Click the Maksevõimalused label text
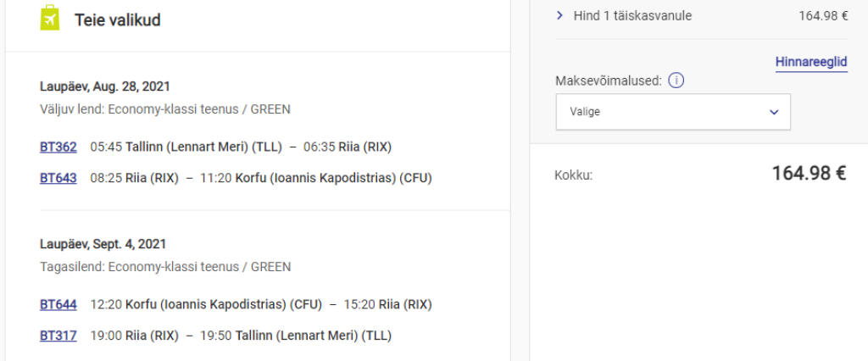Viewport: 868px width, 361px height. click(608, 81)
